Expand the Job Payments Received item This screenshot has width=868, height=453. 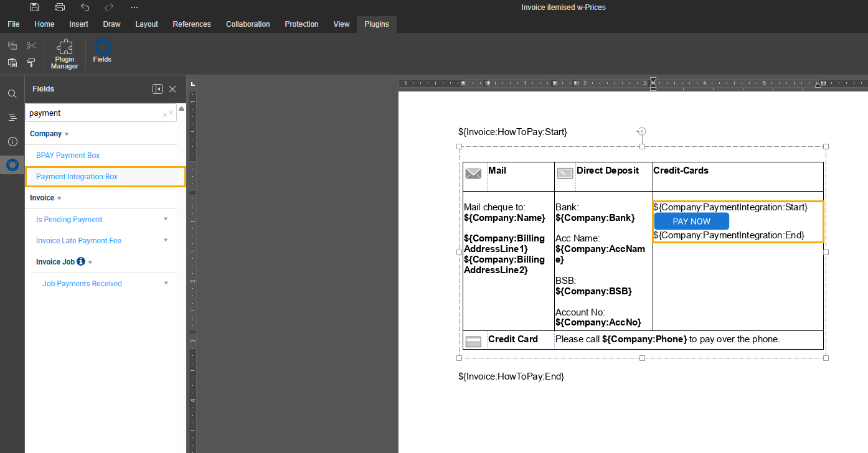tap(165, 283)
